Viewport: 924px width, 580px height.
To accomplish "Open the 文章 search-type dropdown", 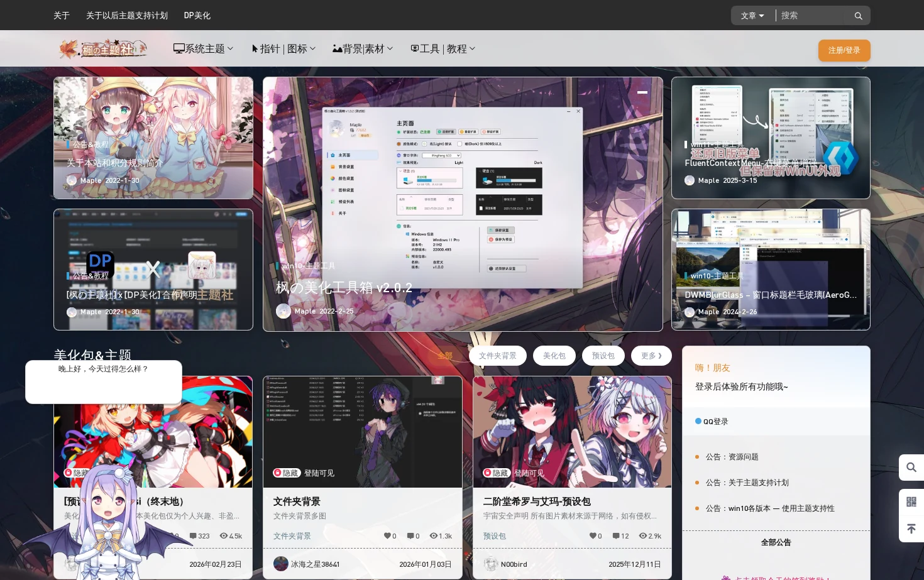I will click(752, 16).
